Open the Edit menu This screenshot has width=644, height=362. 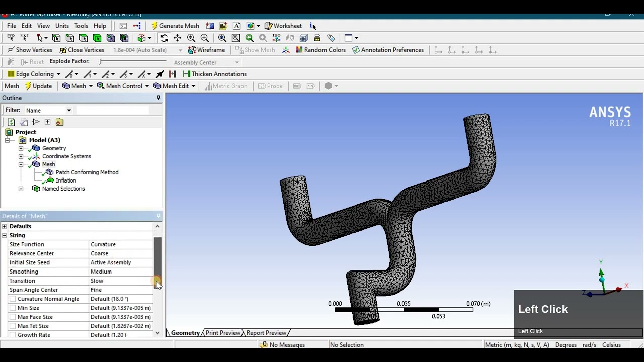pos(27,26)
